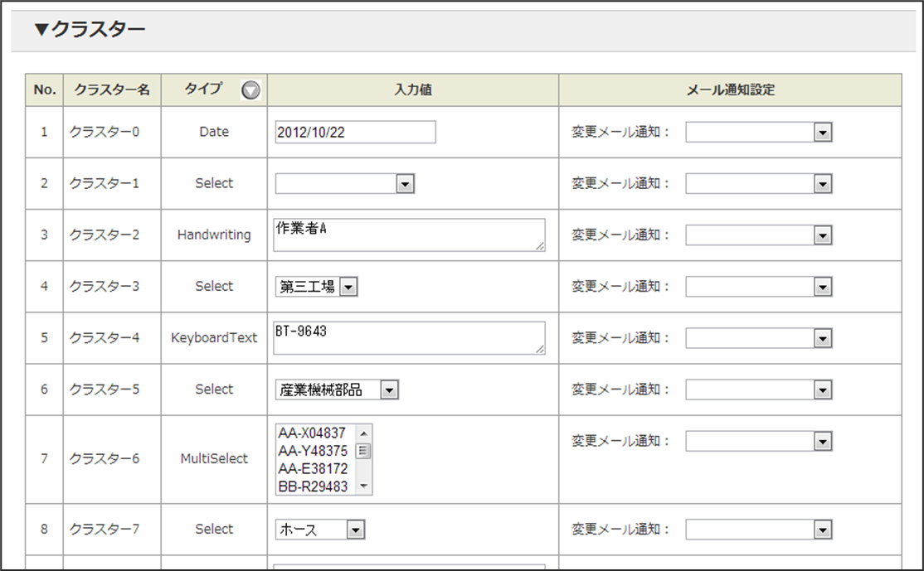Image resolution: width=924 pixels, height=571 pixels.
Task: Expand 変更メール通知 dropdown for クラスター7 row
Action: [758, 530]
